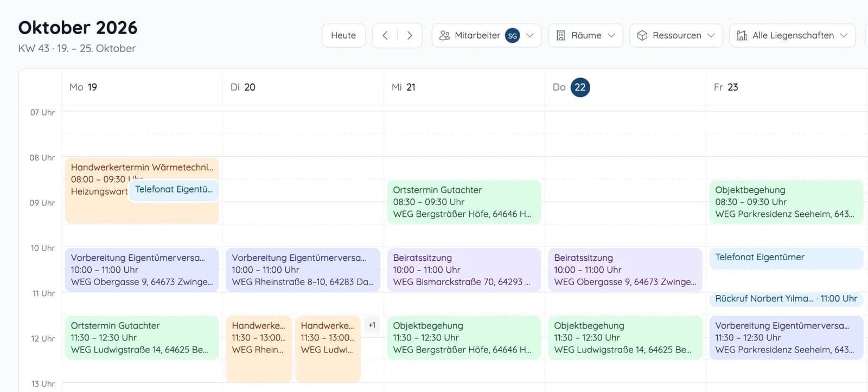Open Friday's Telefonat Eigentümer event
This screenshot has height=392, width=868.
tap(786, 258)
